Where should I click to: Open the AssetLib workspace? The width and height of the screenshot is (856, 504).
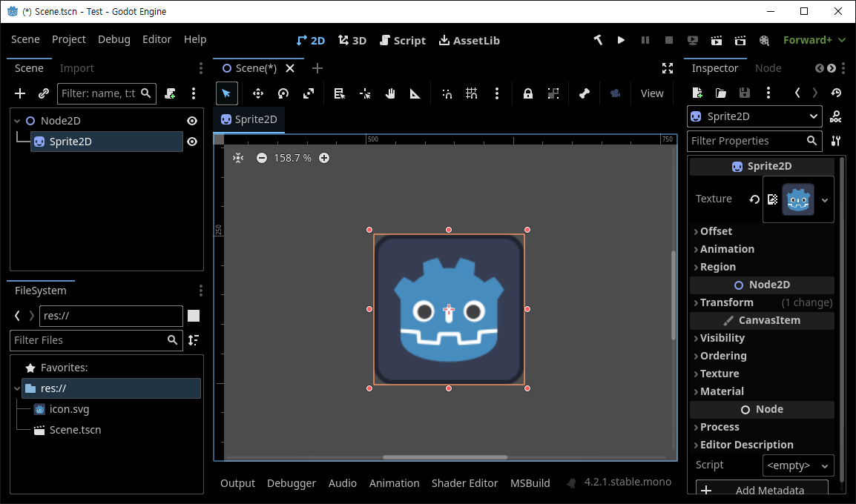470,40
